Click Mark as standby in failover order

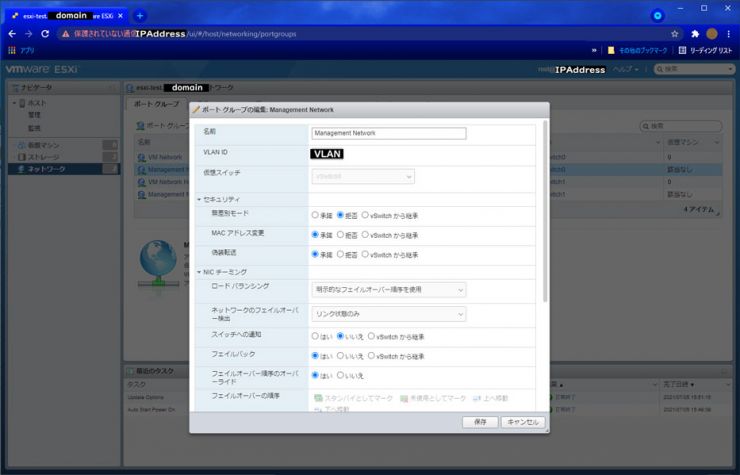353,399
